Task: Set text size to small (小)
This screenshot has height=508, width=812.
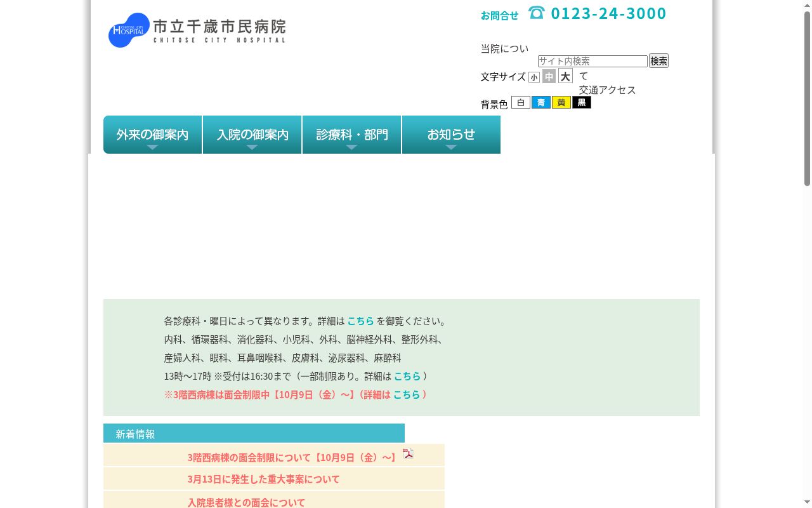Action: click(x=534, y=77)
